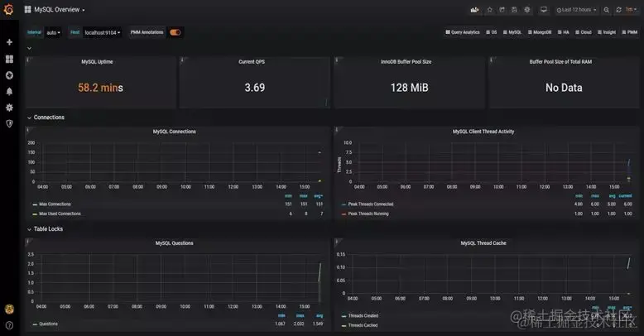
Task: Open the OS dashboards menu
Action: pyautogui.click(x=492, y=32)
